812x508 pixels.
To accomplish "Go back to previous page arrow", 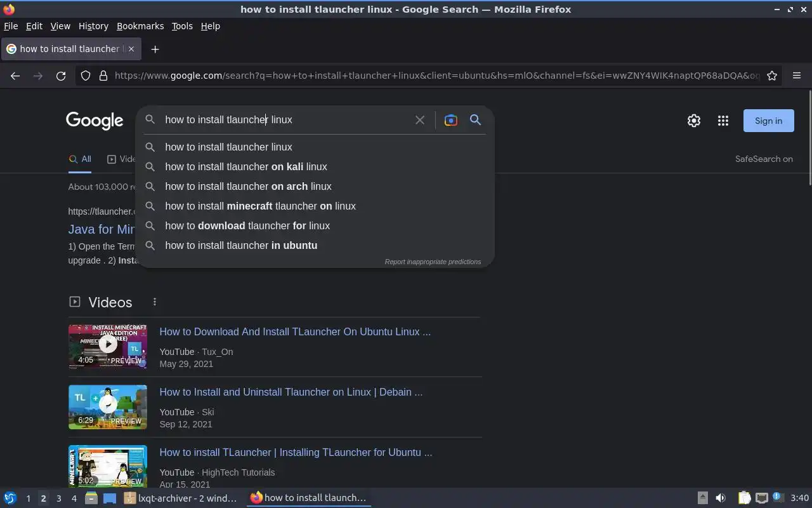I will pyautogui.click(x=15, y=76).
